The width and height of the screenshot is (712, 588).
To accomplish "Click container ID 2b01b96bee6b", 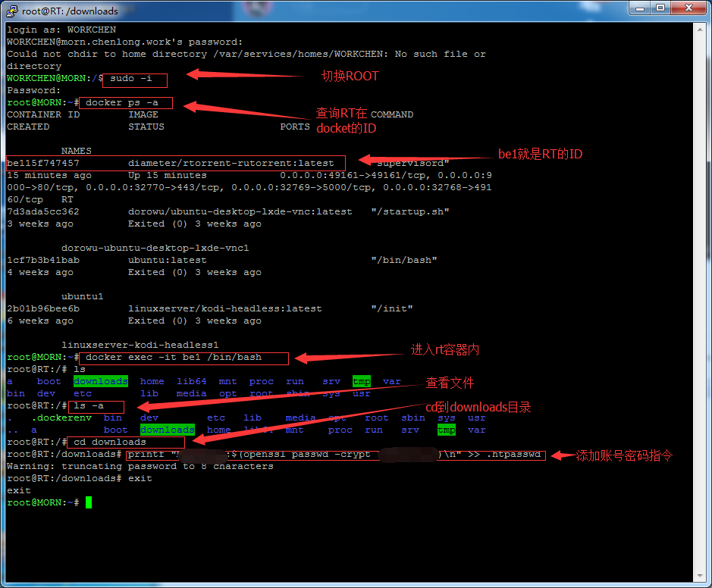I will click(43, 308).
